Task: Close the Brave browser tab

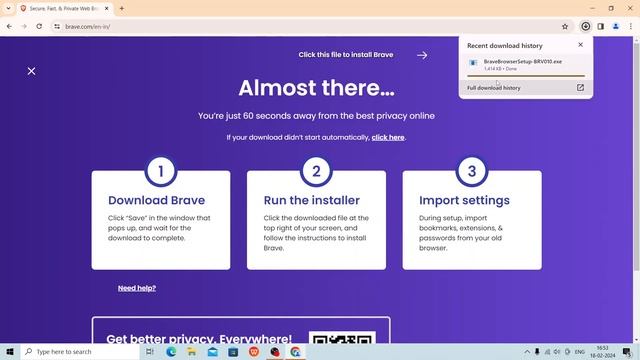Action: [x=107, y=8]
